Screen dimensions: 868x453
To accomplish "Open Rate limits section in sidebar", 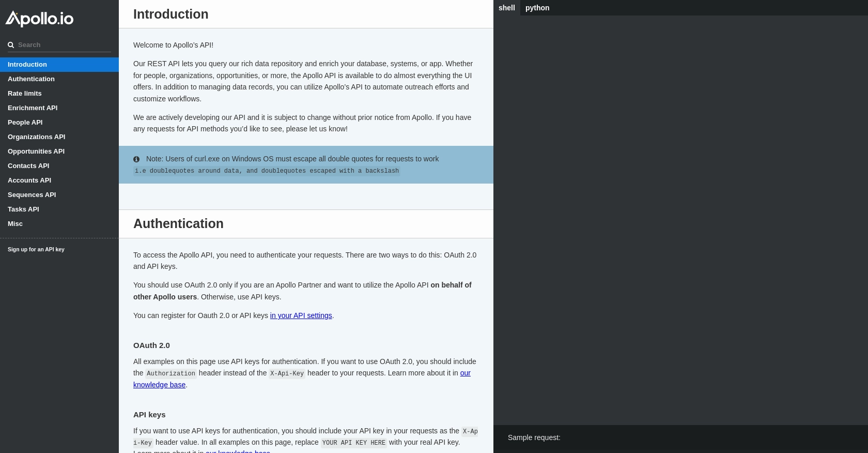I will coord(59,94).
